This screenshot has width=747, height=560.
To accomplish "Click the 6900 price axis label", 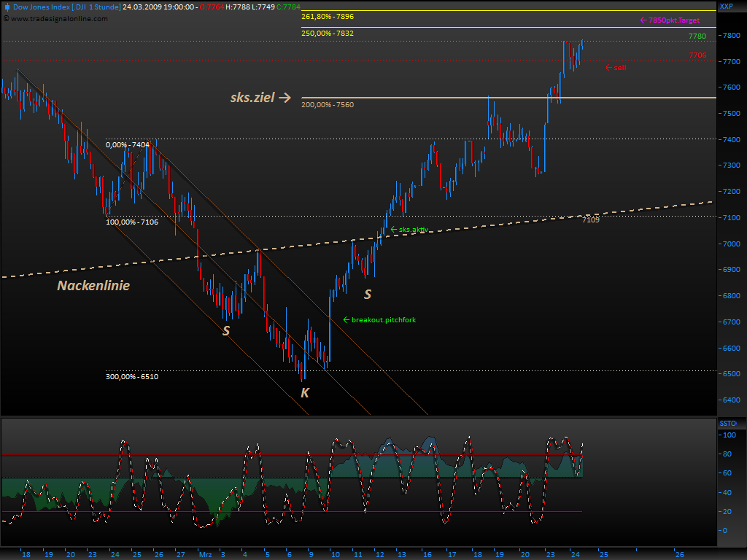I will coord(732,270).
